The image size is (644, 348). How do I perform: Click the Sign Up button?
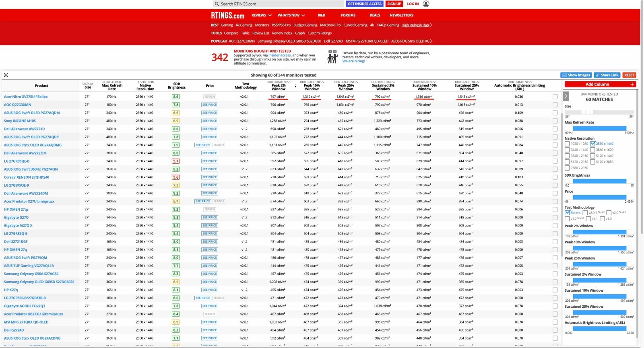coord(394,4)
